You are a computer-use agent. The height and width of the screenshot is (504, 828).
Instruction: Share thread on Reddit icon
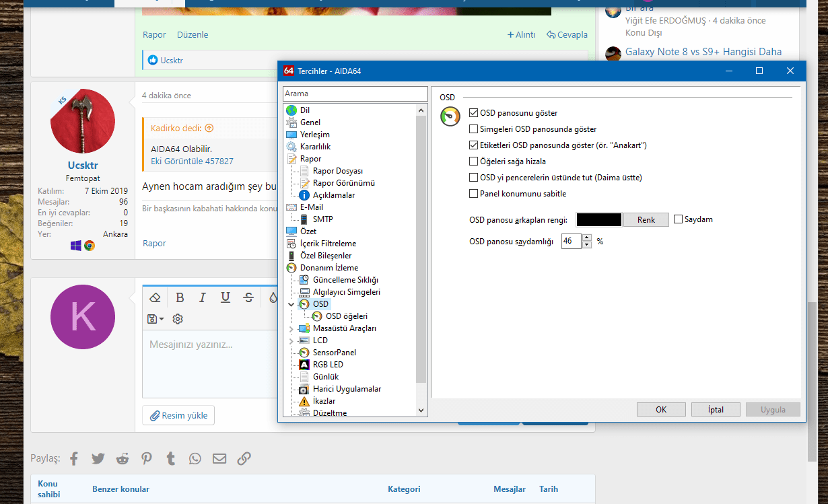123,459
